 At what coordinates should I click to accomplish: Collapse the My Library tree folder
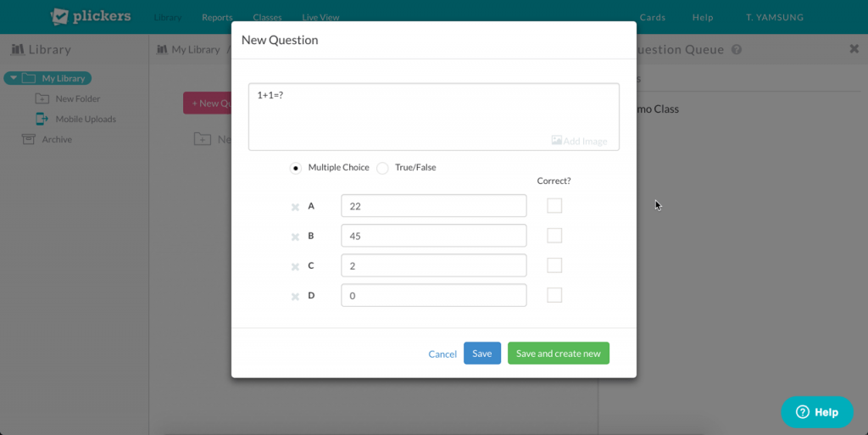pos(14,78)
